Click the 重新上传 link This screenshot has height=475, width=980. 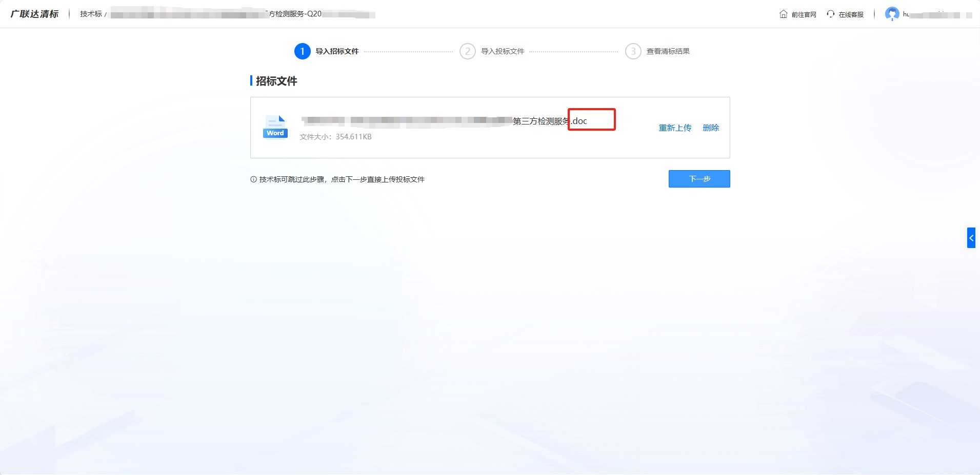pos(674,128)
